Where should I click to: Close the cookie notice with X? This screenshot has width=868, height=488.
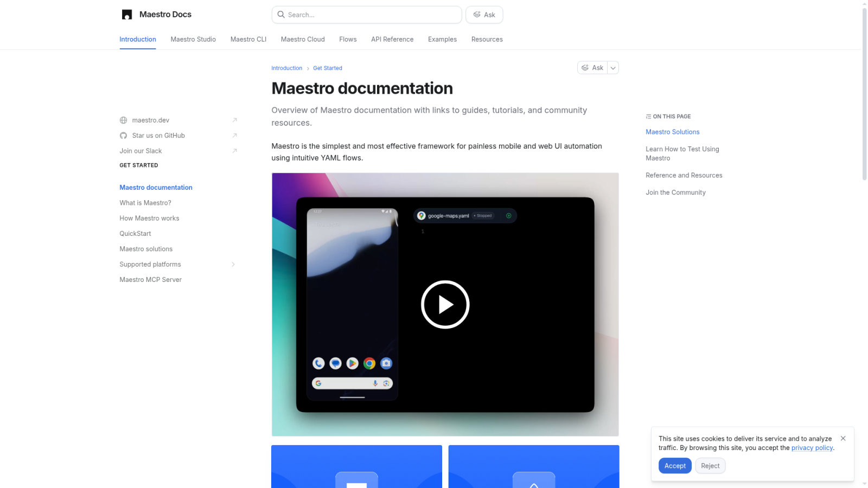tap(843, 438)
